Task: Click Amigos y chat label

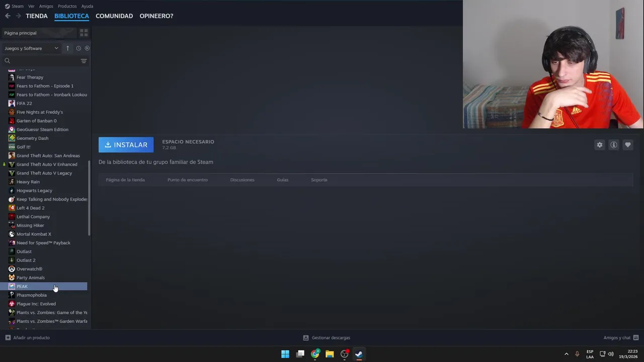Action: point(617,338)
